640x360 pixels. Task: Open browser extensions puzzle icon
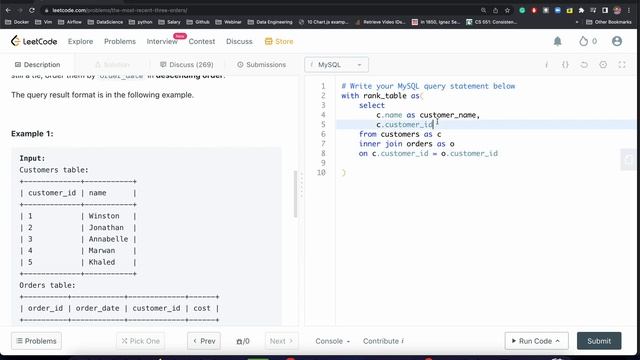(581, 10)
